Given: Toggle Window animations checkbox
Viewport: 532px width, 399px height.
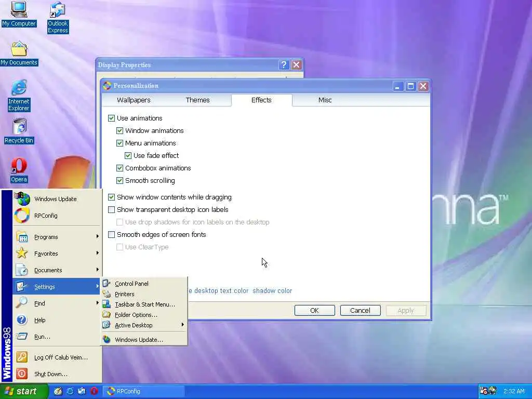Looking at the screenshot, I should point(119,130).
